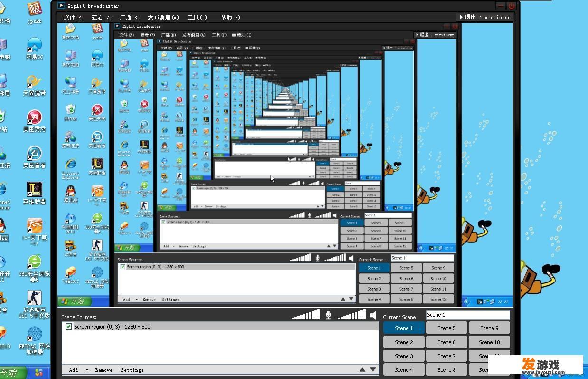Switch to Scene 2 in the main scene grid

point(404,342)
